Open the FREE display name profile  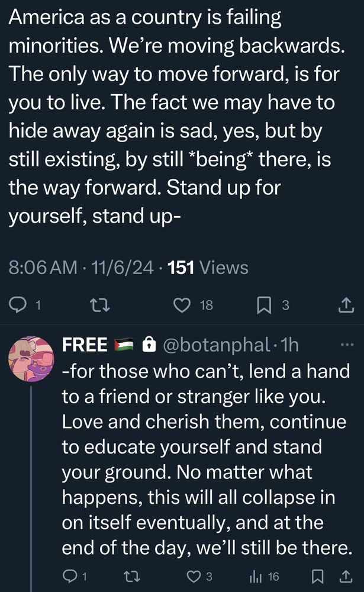pos(85,345)
